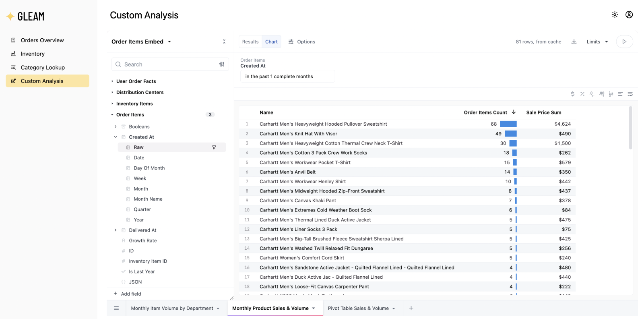644x319 pixels.
Task: Click the Search fields input
Action: (170, 64)
